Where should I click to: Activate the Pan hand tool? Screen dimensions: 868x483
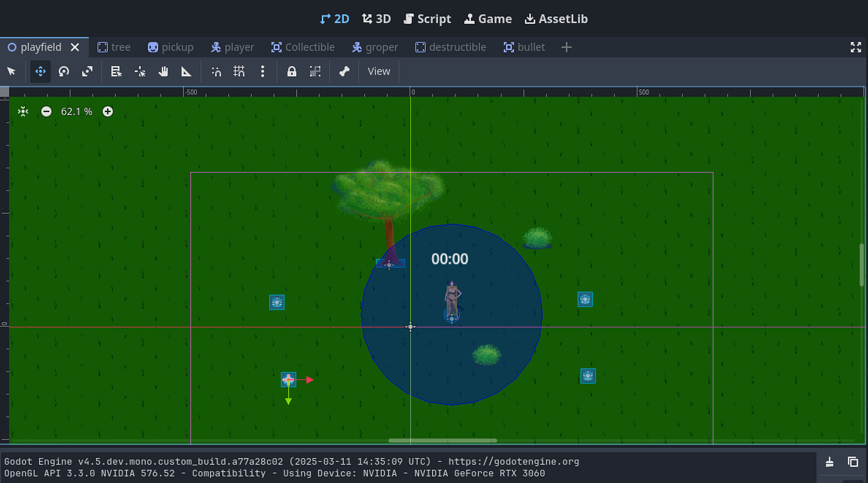163,71
